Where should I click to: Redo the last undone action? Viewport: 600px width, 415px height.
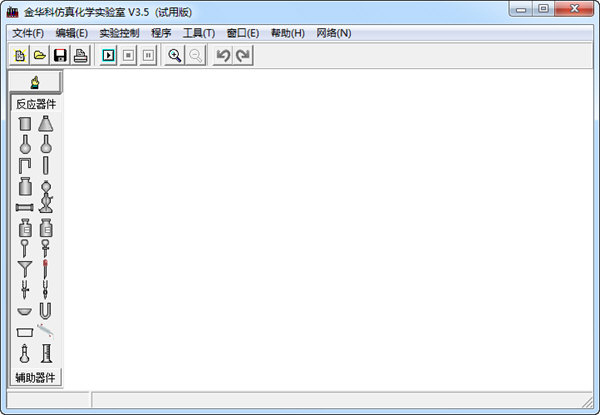point(243,56)
